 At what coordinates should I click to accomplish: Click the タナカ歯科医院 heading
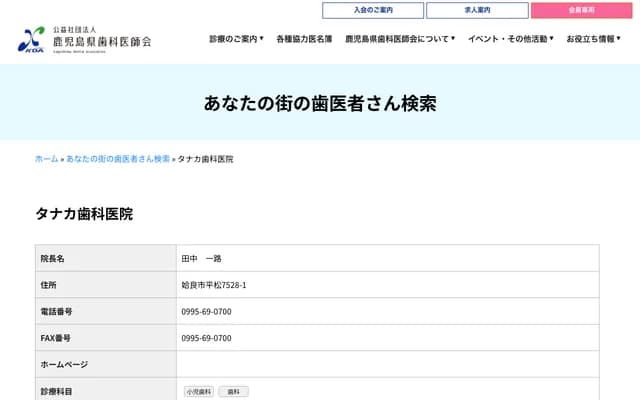point(84,214)
